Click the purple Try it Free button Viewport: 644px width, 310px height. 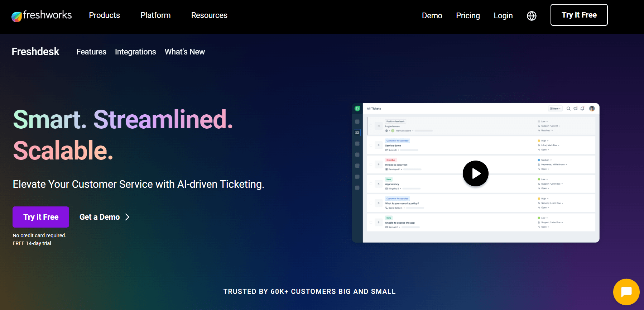pyautogui.click(x=41, y=217)
